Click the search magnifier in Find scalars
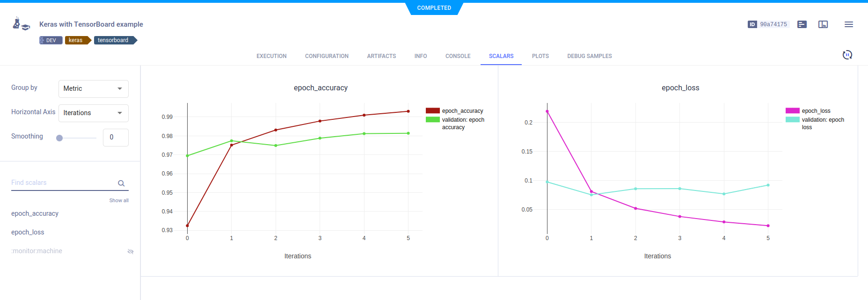The image size is (868, 300). coord(121,183)
